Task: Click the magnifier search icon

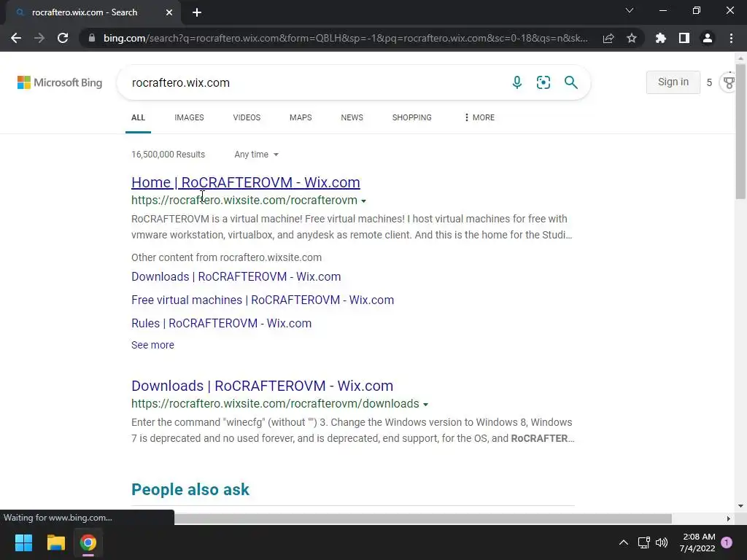Action: coord(570,82)
